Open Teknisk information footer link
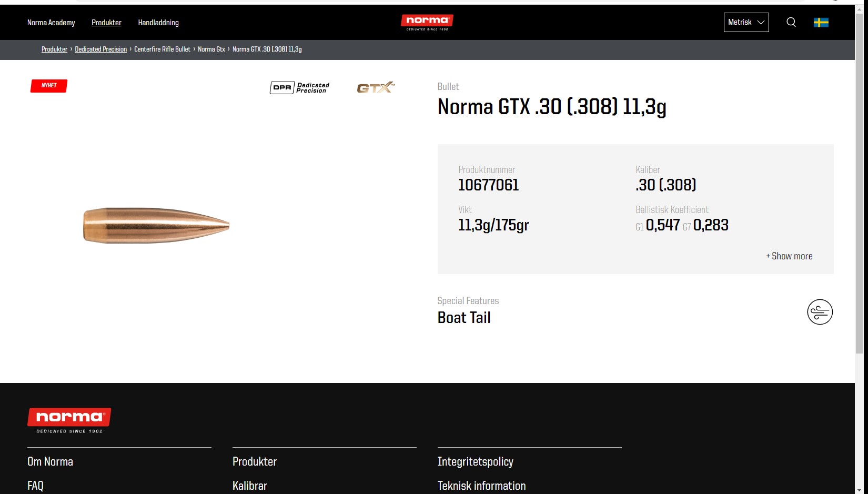Viewport: 868px width, 494px height. tap(481, 486)
